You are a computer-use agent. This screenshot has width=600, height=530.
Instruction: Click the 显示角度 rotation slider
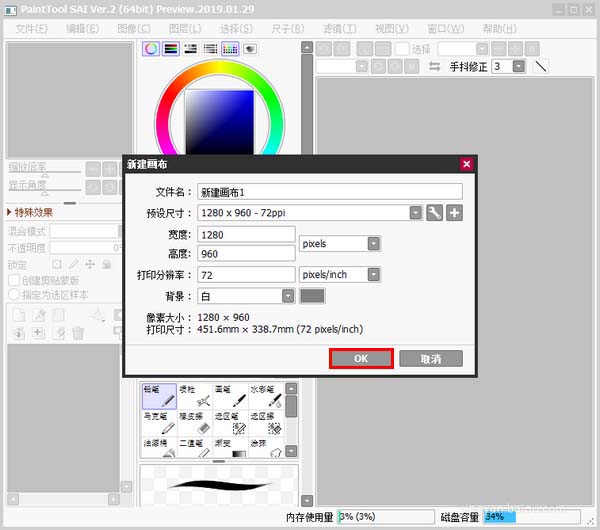pos(44,191)
